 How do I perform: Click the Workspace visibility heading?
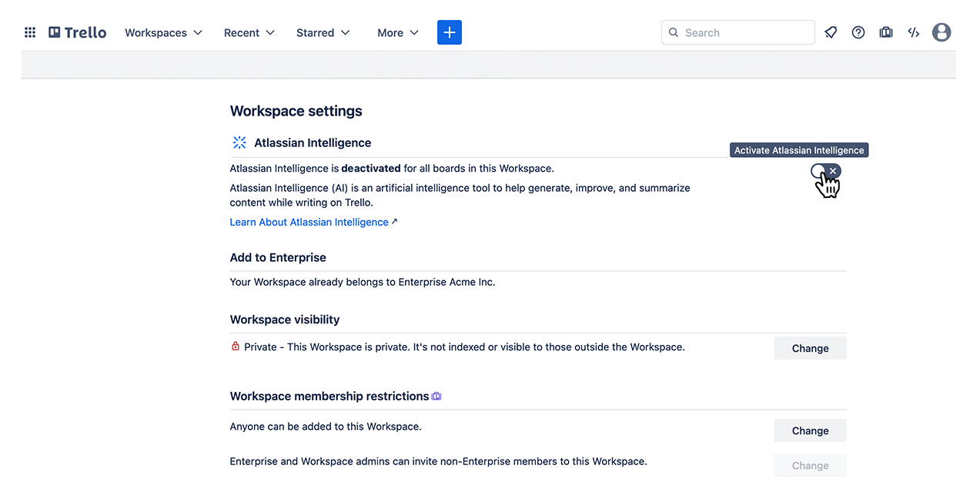click(x=284, y=320)
